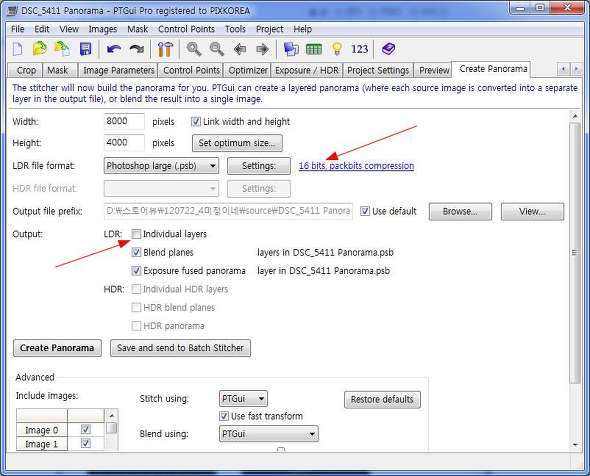This screenshot has height=476, width=590.
Task: Click the Open Project folder icon
Action: point(40,49)
